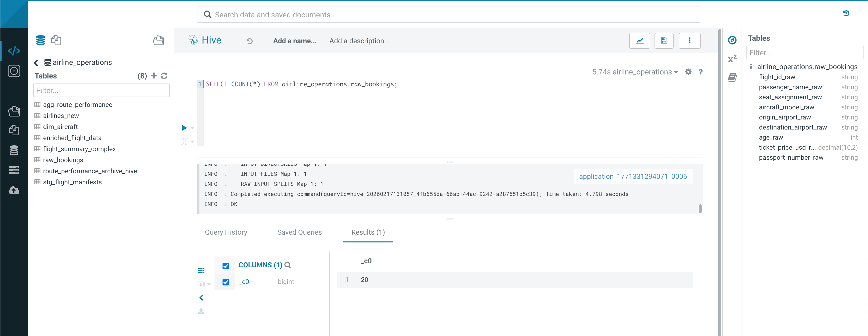Open the query settings gear icon

pyautogui.click(x=688, y=72)
